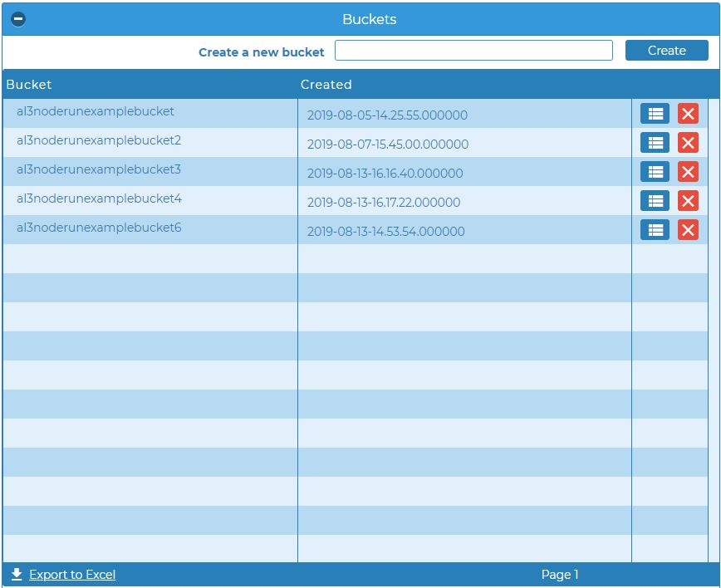This screenshot has width=721, height=588.
Task: Delete the al3noderunexamplebucket2 bucket
Action: pyautogui.click(x=688, y=142)
